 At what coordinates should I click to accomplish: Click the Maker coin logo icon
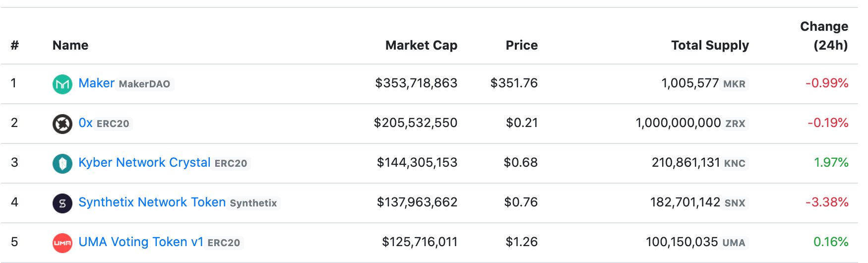point(62,84)
